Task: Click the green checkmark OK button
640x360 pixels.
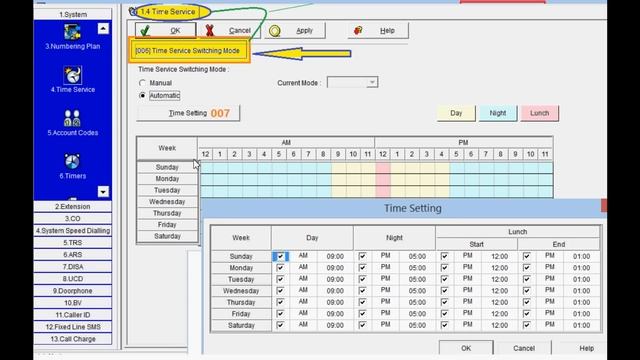Action: pyautogui.click(x=166, y=31)
